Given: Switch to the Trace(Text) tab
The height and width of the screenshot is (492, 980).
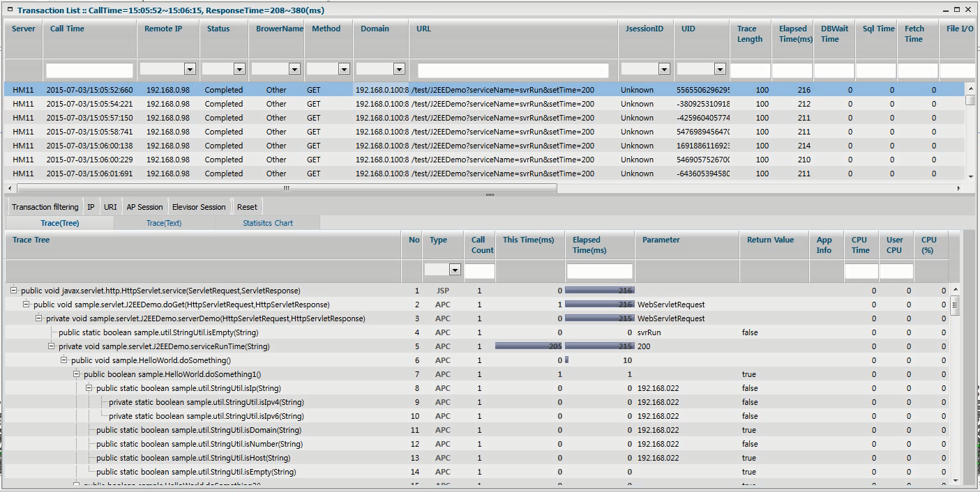Looking at the screenshot, I should click(x=164, y=223).
